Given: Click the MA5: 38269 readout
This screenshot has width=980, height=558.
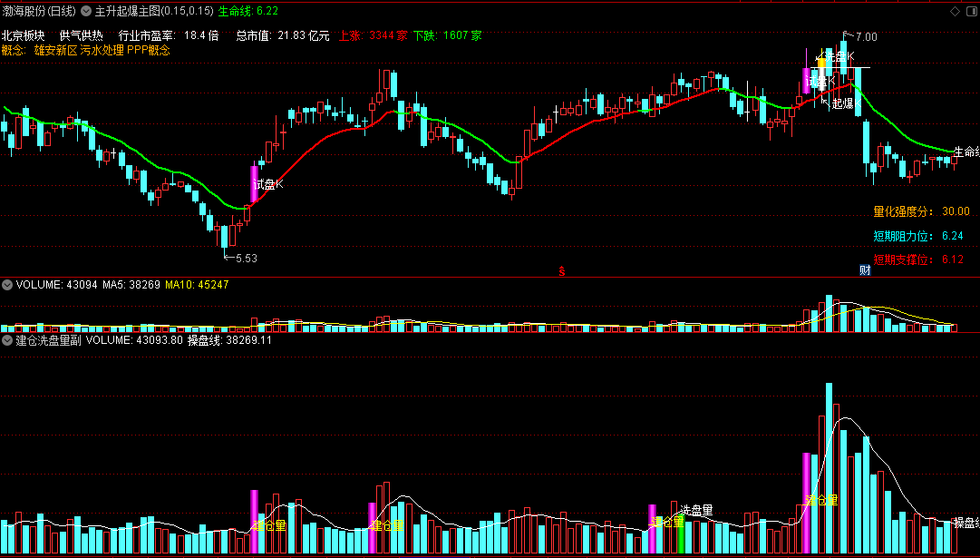Looking at the screenshot, I should [131, 285].
